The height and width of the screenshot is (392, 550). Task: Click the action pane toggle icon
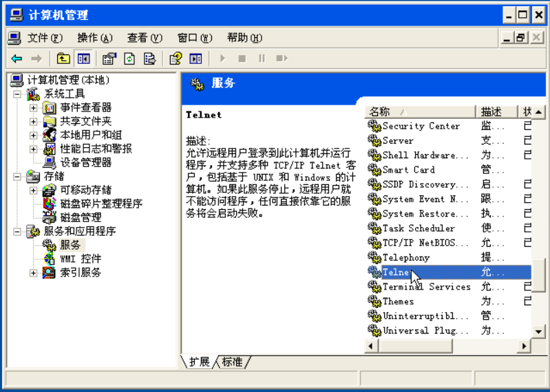coord(195,58)
